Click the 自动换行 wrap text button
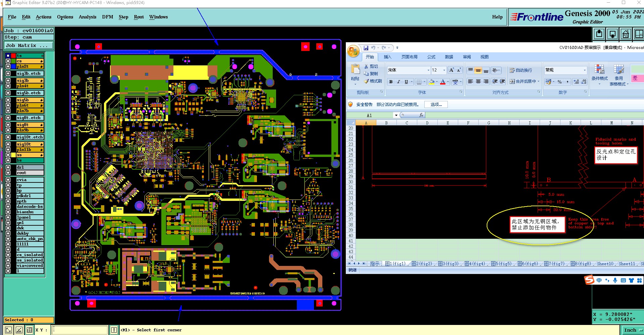The height and width of the screenshot is (335, 644). [521, 70]
